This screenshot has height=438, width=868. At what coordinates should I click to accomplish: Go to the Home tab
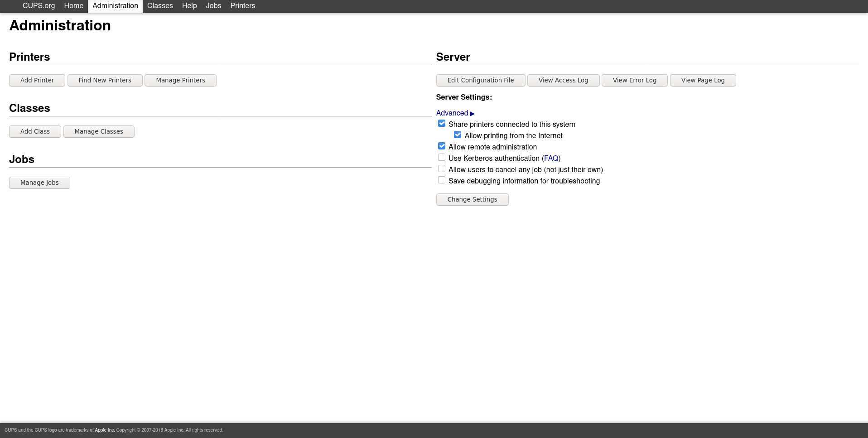coord(74,6)
